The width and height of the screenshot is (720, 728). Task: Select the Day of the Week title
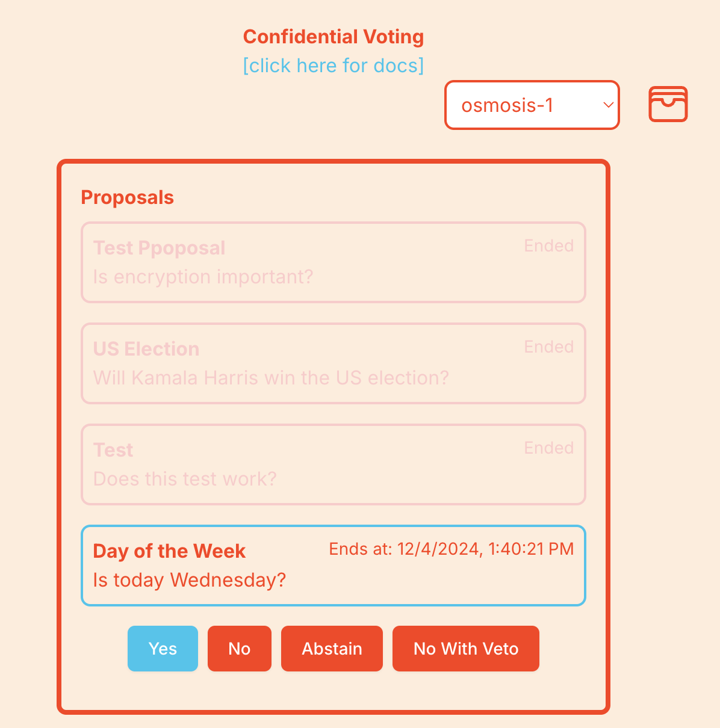pos(169,551)
